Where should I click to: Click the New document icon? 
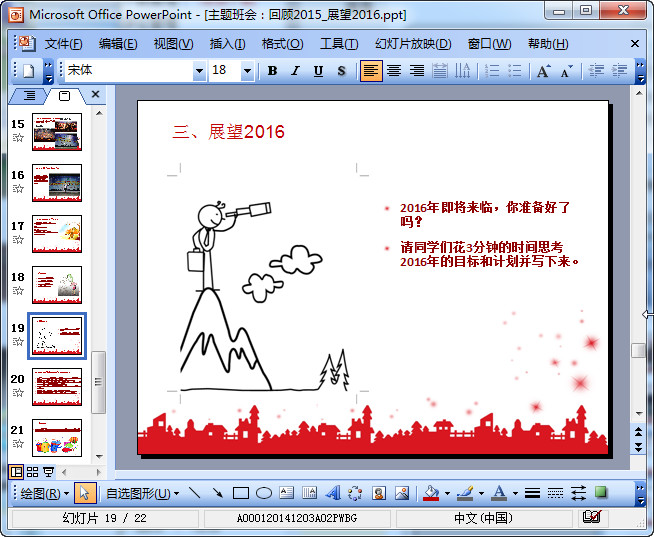click(28, 71)
